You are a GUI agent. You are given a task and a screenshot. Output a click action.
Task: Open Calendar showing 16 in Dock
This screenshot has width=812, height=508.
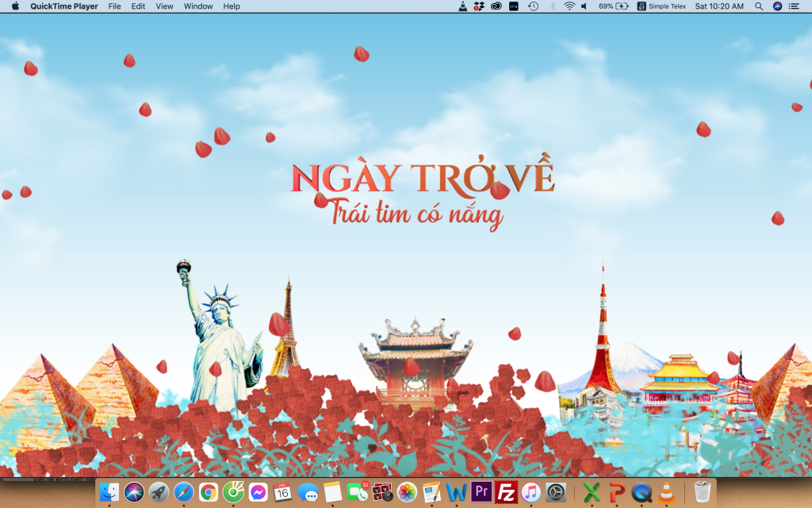[283, 492]
